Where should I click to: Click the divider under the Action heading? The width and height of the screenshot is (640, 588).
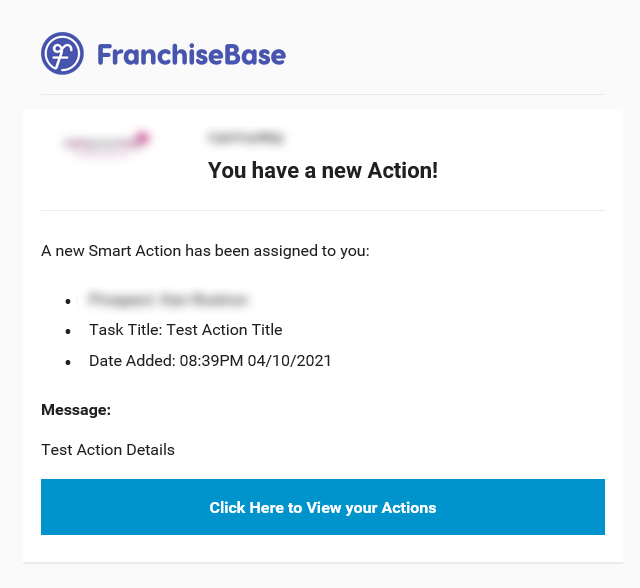(322, 211)
